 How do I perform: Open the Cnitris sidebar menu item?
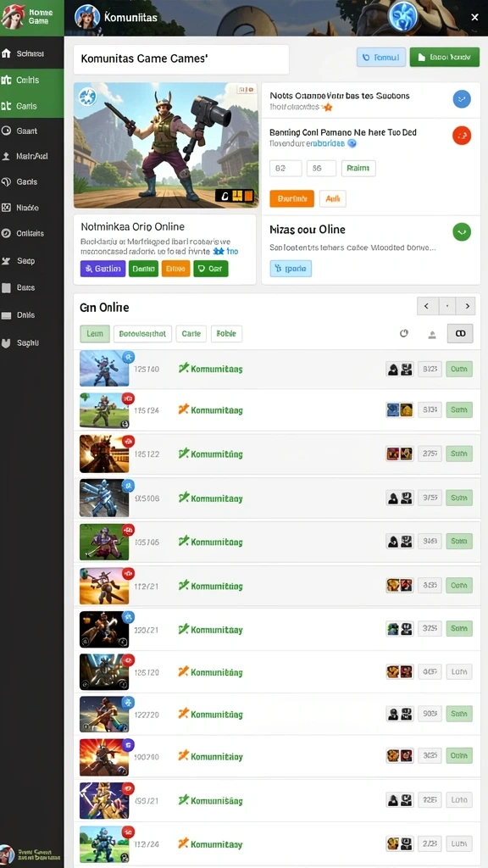tap(32, 81)
